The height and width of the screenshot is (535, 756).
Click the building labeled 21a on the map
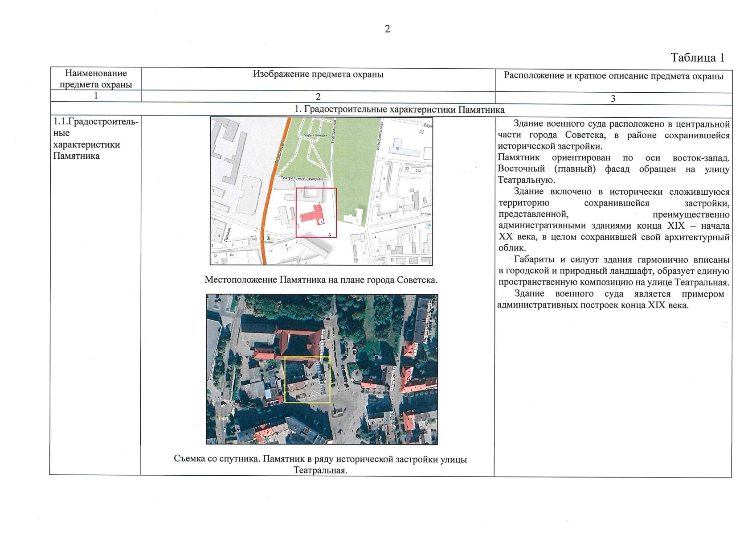[418, 170]
